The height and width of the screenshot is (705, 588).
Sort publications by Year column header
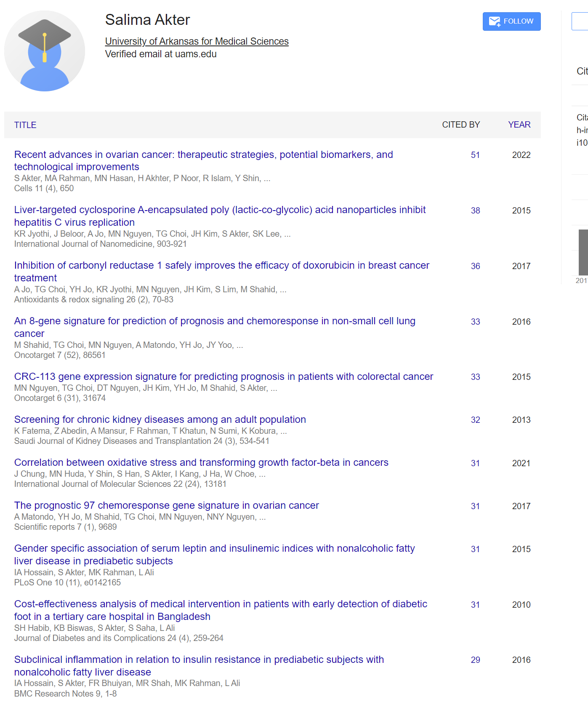[x=519, y=125]
